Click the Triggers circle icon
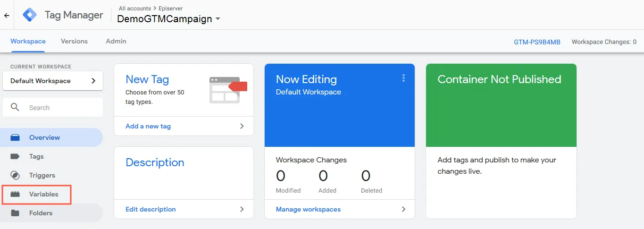 [x=15, y=175]
